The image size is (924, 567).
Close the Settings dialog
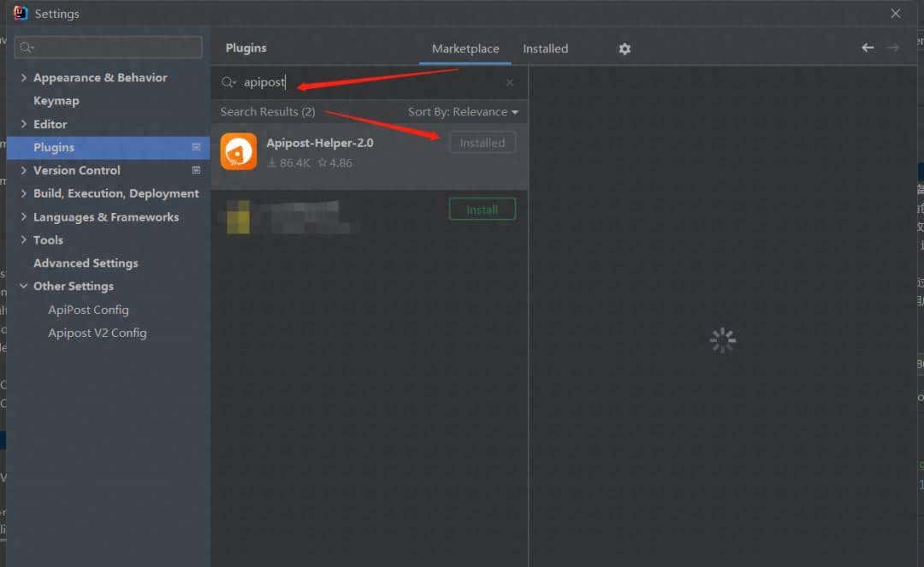pyautogui.click(x=895, y=14)
